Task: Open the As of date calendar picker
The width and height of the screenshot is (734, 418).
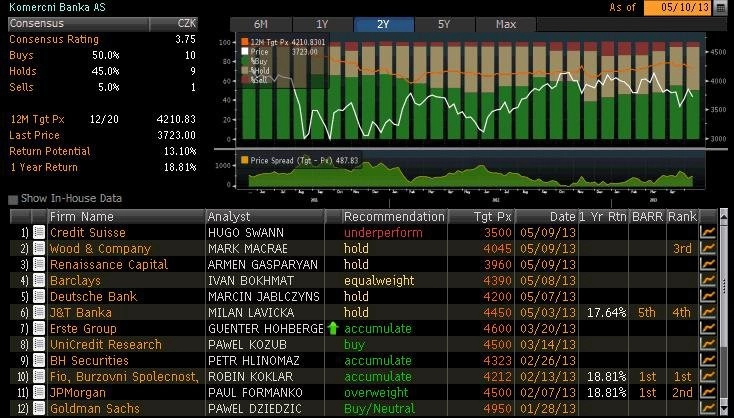Action: click(x=721, y=8)
